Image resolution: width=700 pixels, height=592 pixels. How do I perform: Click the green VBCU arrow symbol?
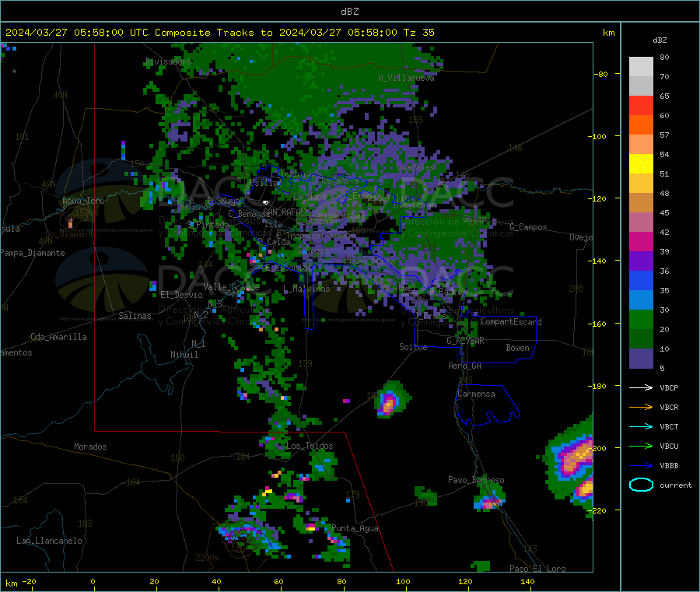[x=641, y=446]
